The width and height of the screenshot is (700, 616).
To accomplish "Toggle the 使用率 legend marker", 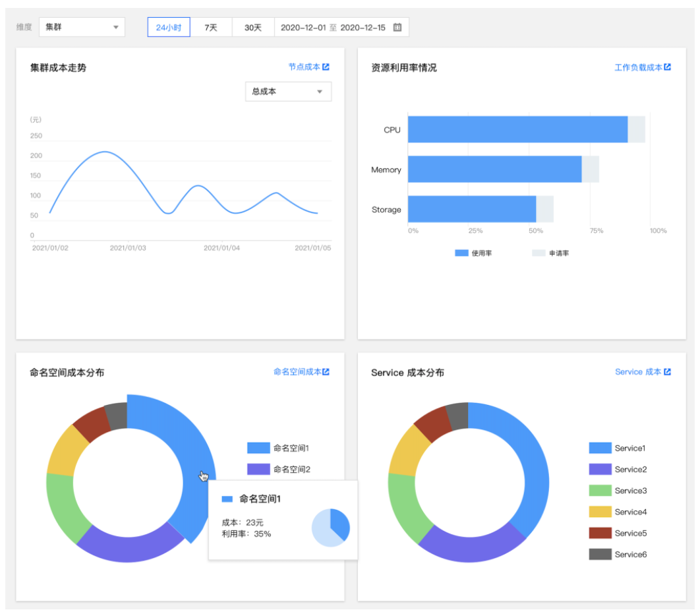I will 461,253.
